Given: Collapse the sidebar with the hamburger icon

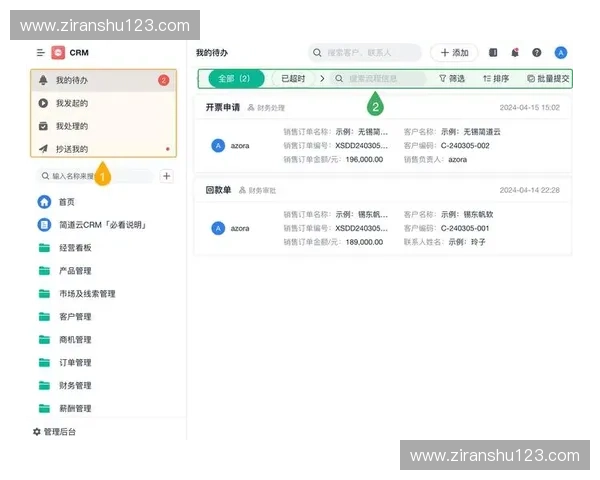Looking at the screenshot, I should coord(41,53).
